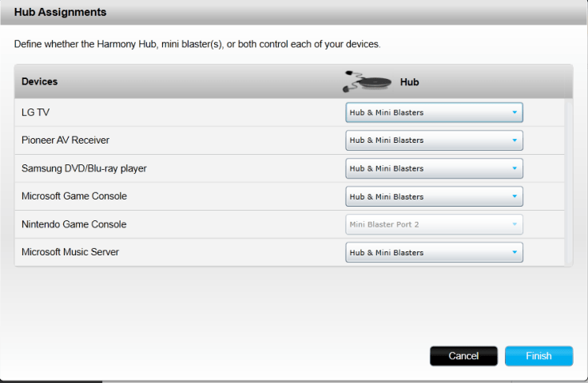Click the Hub column header label
The image size is (588, 383).
409,82
